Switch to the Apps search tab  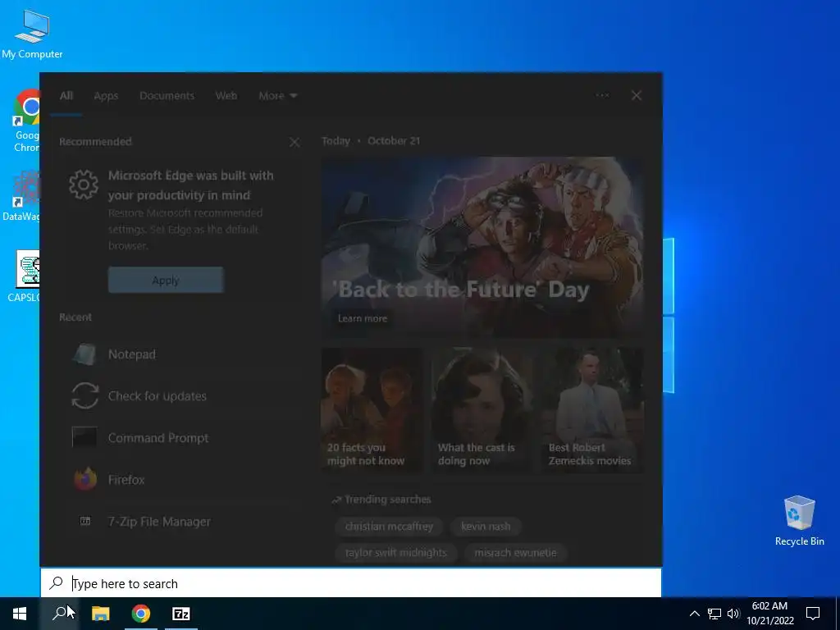coord(106,95)
